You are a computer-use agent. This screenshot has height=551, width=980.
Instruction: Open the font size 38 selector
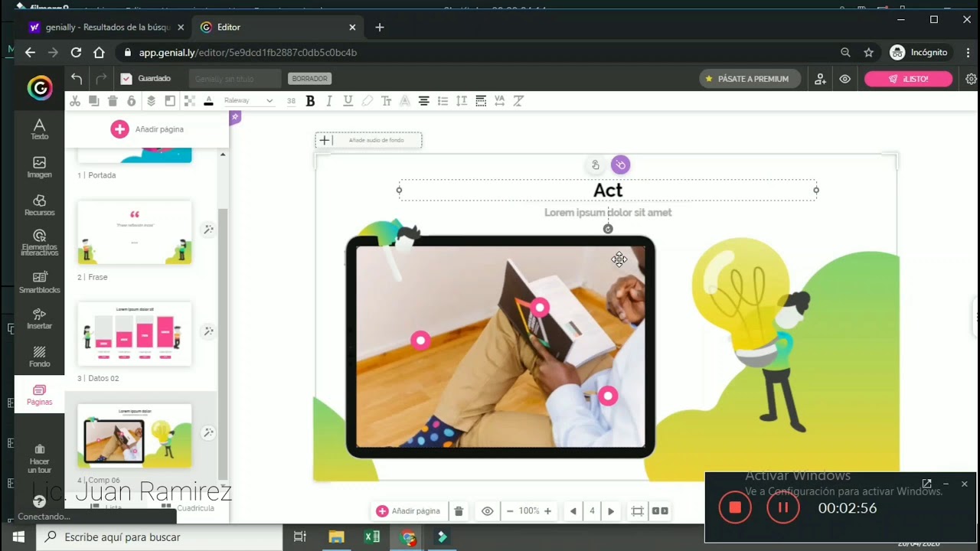coord(291,101)
